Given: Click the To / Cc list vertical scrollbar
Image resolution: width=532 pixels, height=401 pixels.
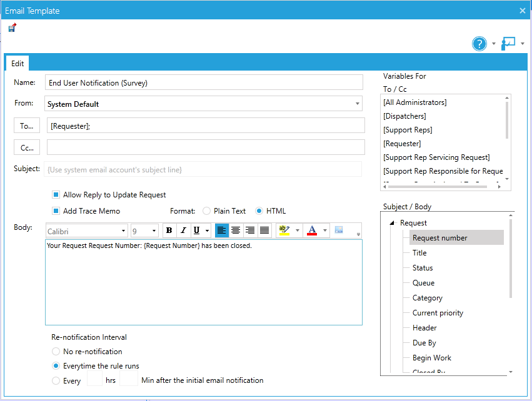Looking at the screenshot, I should click(507, 120).
